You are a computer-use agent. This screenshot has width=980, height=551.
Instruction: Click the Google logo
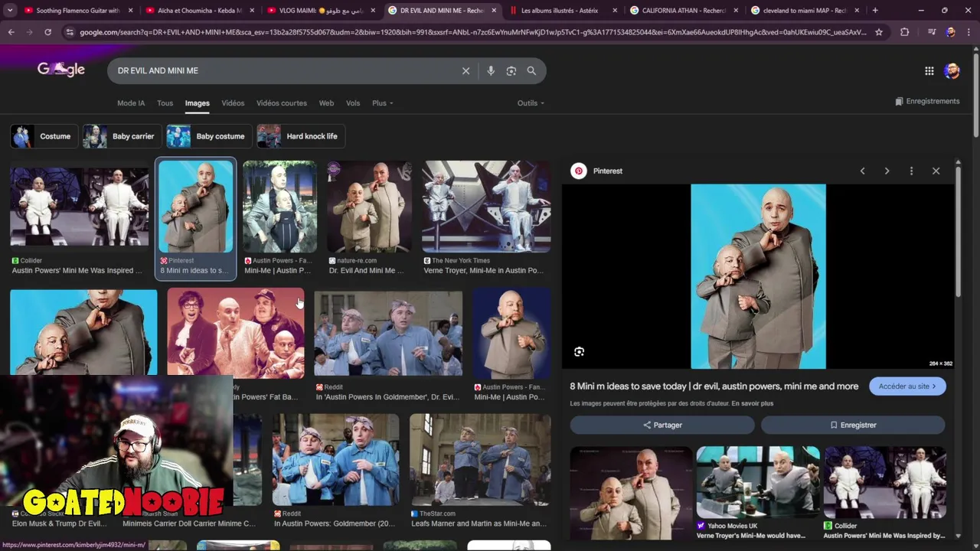point(61,70)
